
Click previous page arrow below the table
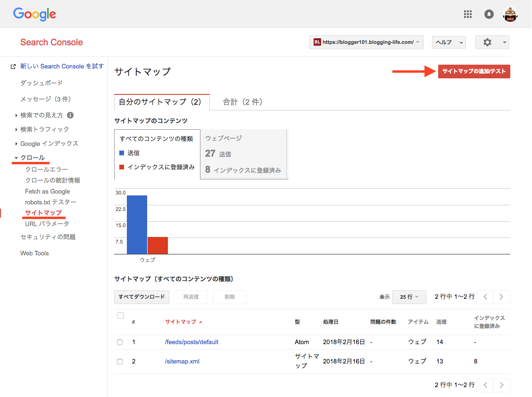[485, 385]
